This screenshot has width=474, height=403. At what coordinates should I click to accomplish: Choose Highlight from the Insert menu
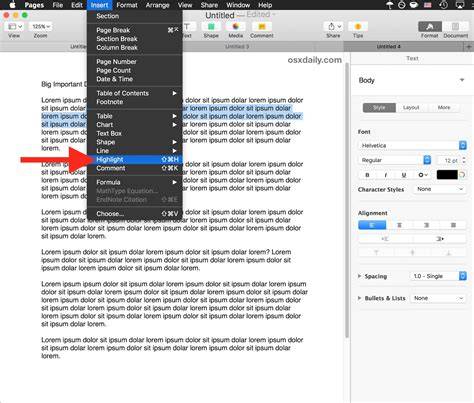pyautogui.click(x=135, y=159)
